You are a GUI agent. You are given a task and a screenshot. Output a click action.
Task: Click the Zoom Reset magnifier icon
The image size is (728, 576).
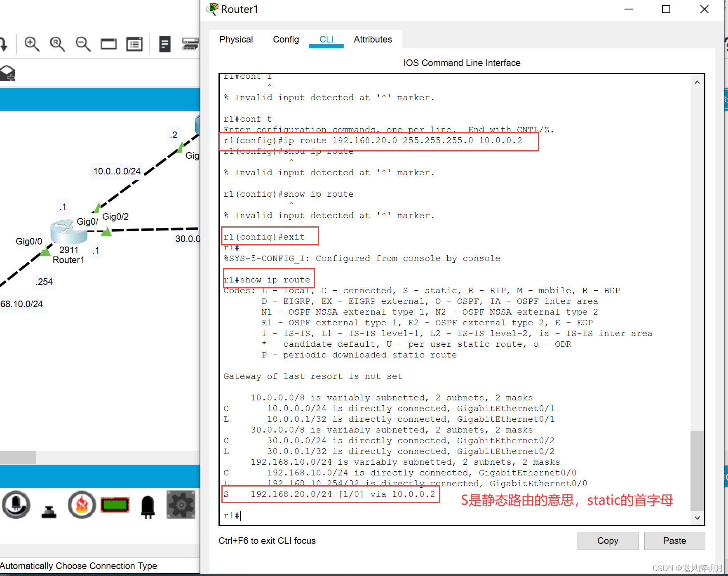pyautogui.click(x=57, y=44)
